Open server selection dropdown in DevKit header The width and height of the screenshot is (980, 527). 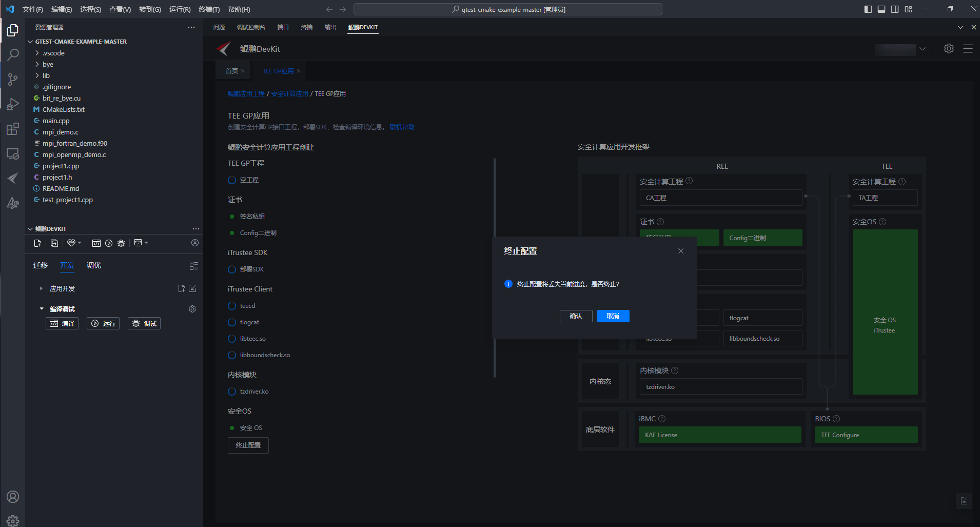coord(923,49)
